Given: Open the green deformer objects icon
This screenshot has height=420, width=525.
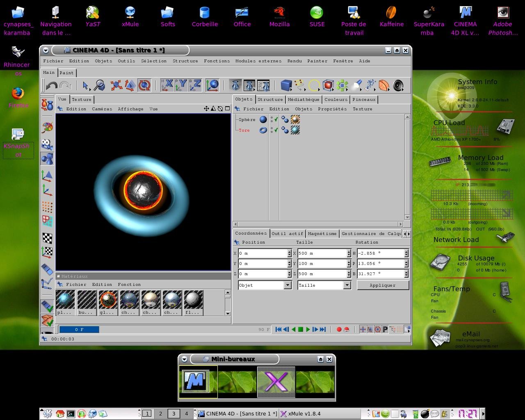Looking at the screenshot, I should pos(342,85).
